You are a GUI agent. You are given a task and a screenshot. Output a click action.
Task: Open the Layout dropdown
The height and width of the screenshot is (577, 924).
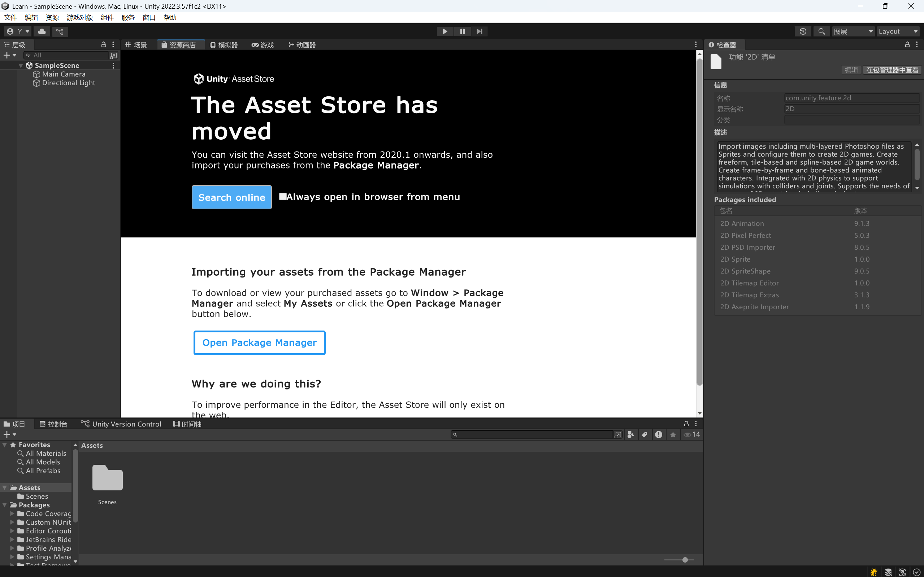(x=898, y=31)
